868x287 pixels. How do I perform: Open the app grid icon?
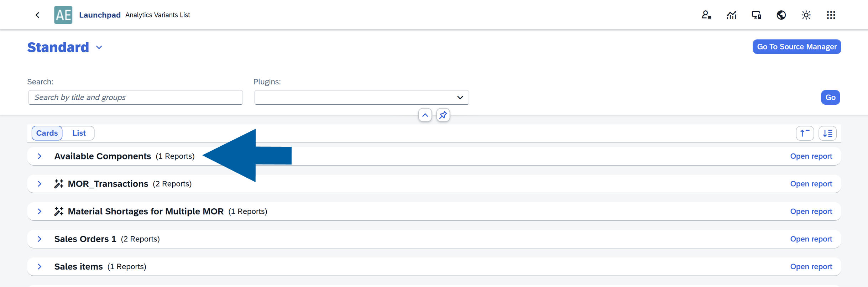831,15
